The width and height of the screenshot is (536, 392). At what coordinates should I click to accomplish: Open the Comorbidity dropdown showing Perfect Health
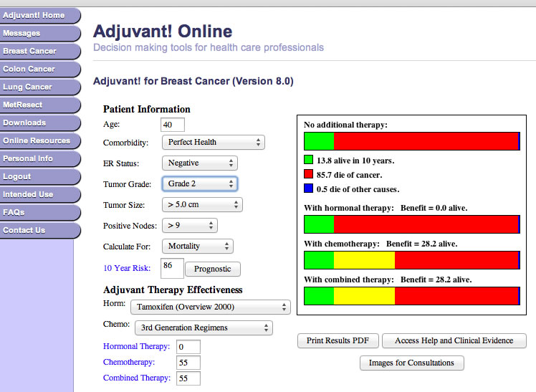pyautogui.click(x=214, y=142)
